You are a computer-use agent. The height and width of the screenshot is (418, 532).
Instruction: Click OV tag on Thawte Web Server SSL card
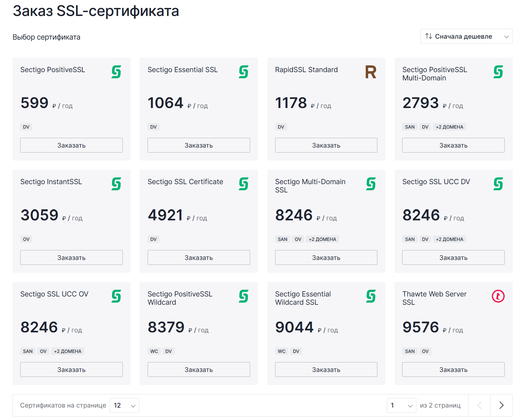[x=425, y=351]
